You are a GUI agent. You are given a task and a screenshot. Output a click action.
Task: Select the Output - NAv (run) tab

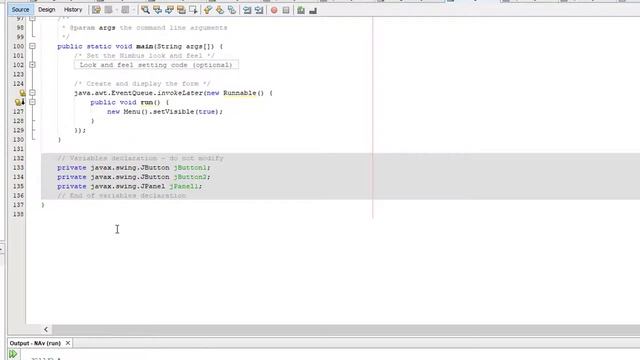click(35, 343)
